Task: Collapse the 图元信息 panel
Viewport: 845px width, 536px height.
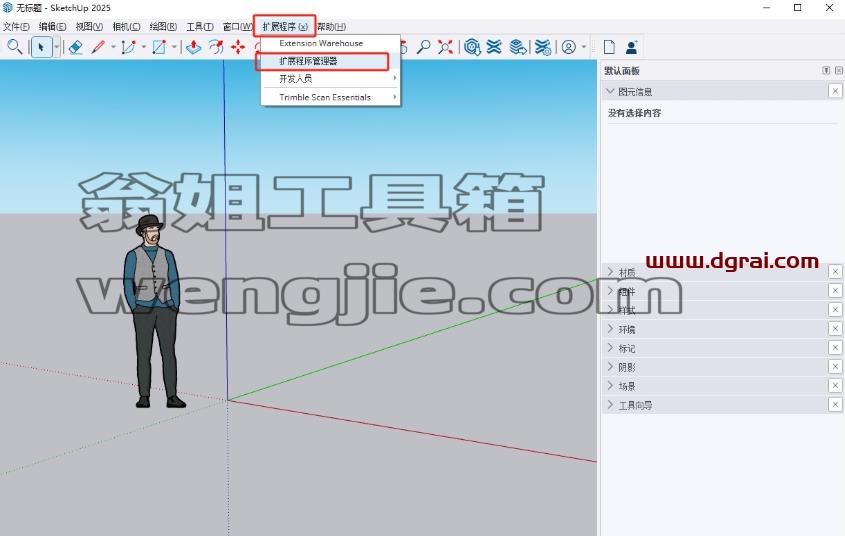Action: [x=610, y=91]
